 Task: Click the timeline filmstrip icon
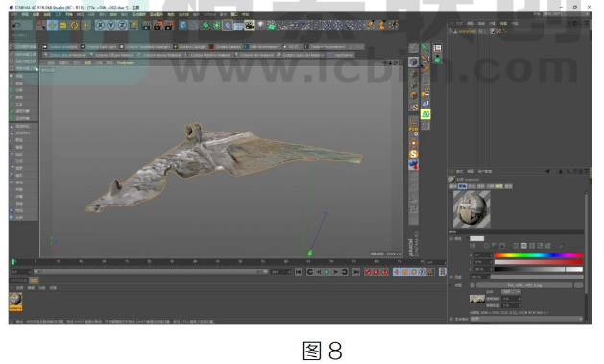click(443, 272)
